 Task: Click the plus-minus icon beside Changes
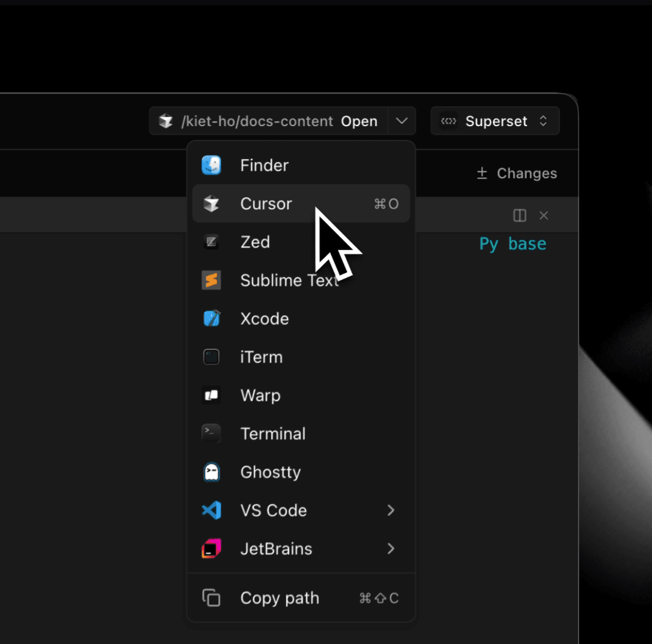click(482, 173)
